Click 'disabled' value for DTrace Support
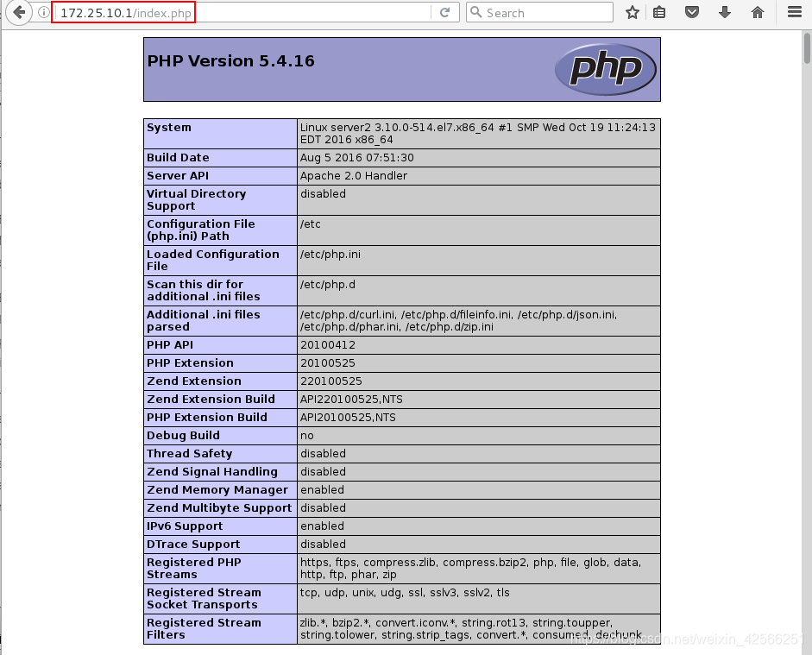 (x=323, y=545)
